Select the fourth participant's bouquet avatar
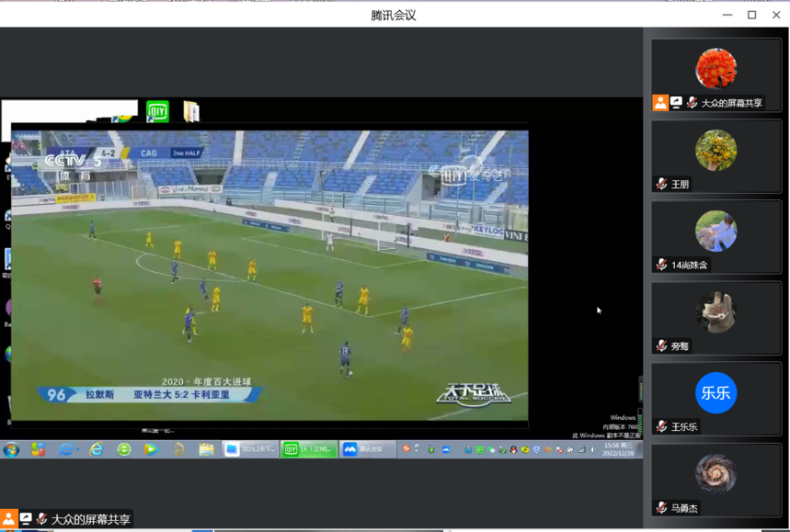The height and width of the screenshot is (532, 790). coord(716,312)
